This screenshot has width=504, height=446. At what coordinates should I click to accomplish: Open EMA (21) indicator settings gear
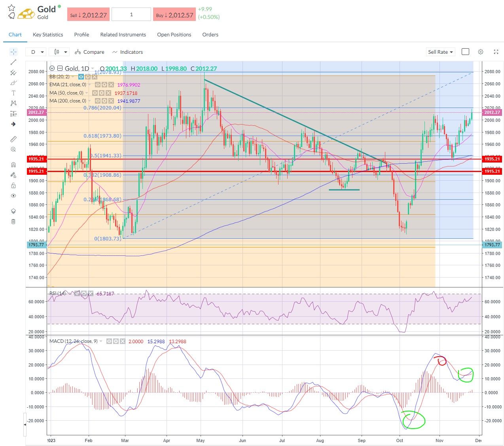104,85
